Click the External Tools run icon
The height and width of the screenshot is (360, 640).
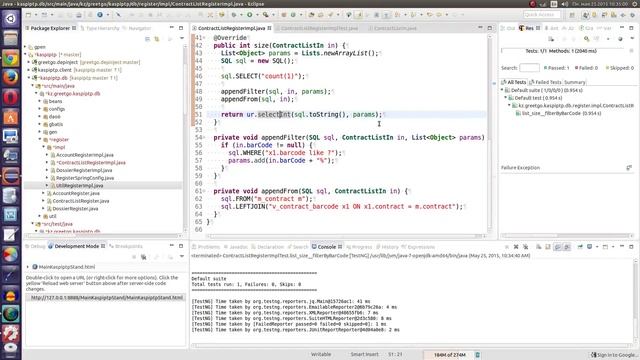click(x=265, y=15)
